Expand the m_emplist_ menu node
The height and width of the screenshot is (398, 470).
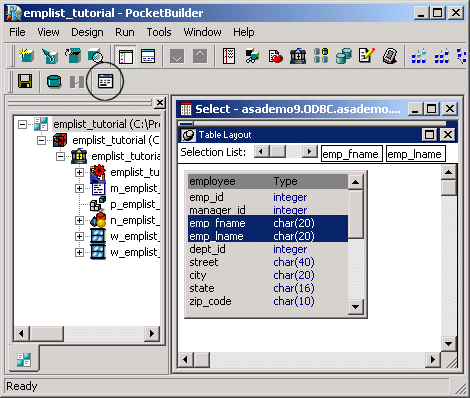coord(79,188)
